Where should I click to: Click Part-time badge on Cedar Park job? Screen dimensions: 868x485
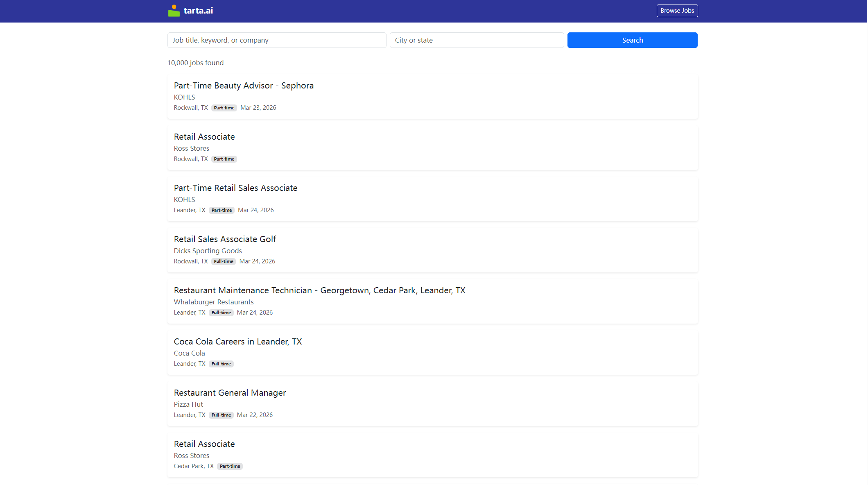230,467
